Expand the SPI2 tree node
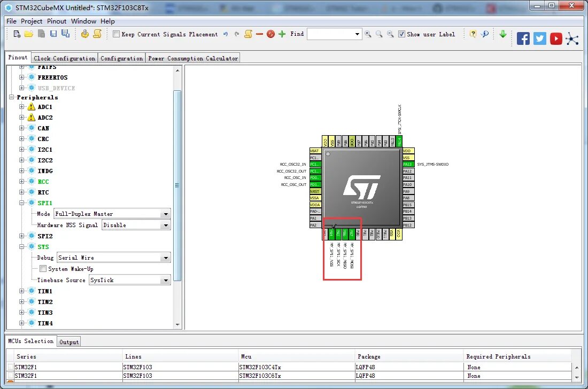588x389 pixels. coord(22,236)
